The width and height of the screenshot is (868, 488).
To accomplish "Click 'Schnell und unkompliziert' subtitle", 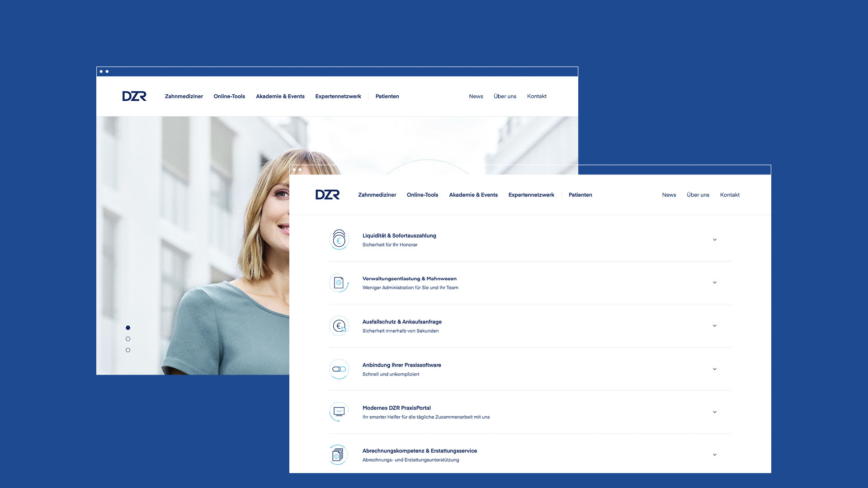I will coord(391,374).
